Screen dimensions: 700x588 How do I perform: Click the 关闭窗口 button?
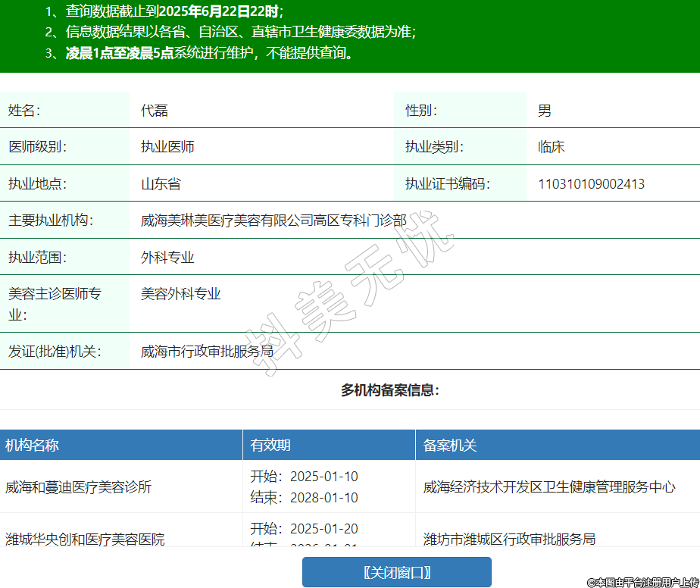[x=396, y=572]
